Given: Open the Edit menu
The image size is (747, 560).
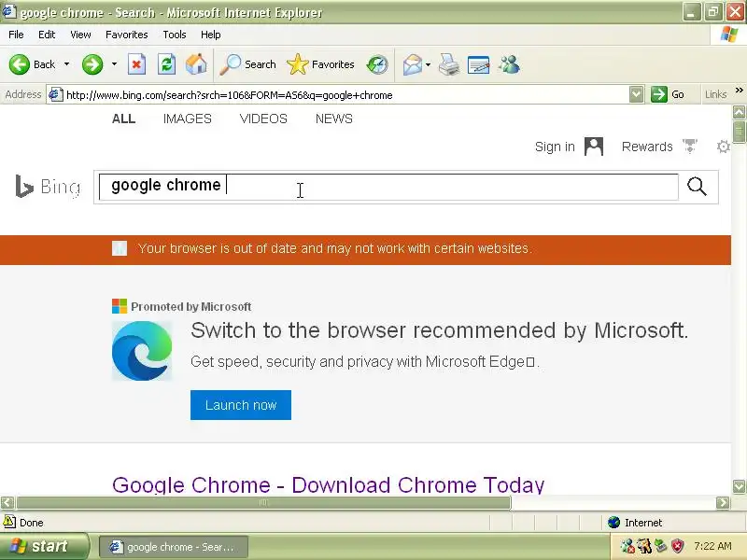Looking at the screenshot, I should [47, 35].
